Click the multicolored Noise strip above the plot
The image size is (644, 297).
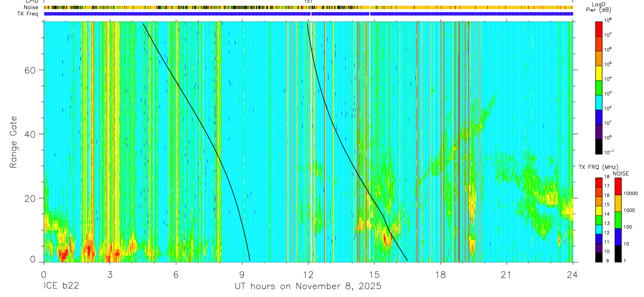tap(308, 7)
